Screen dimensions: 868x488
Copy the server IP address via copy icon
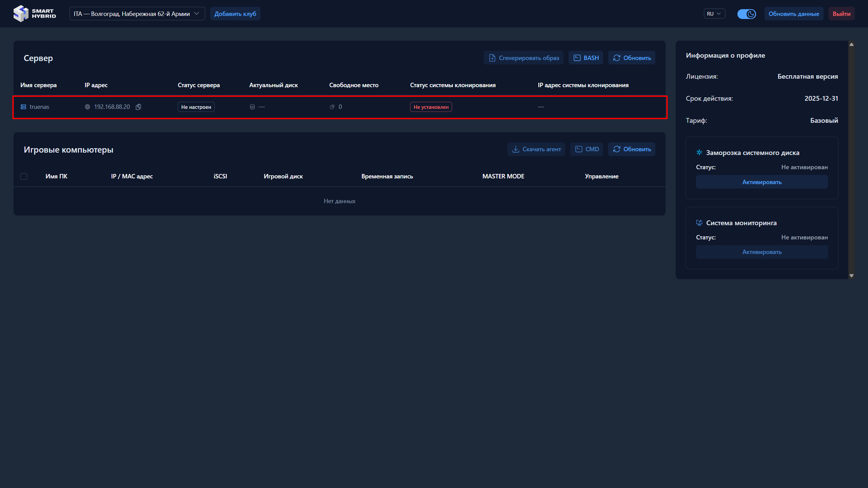pyautogui.click(x=138, y=107)
